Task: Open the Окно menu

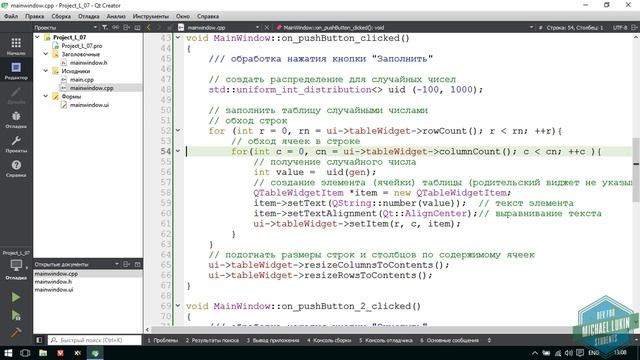Action: 183,16
